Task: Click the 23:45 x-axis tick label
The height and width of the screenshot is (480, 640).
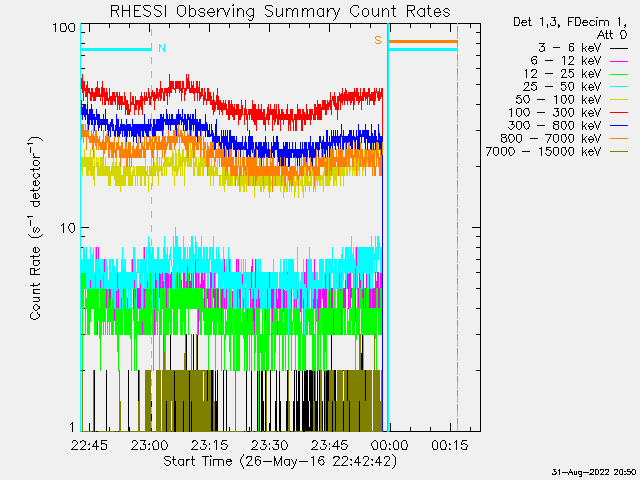Action: coord(330,445)
